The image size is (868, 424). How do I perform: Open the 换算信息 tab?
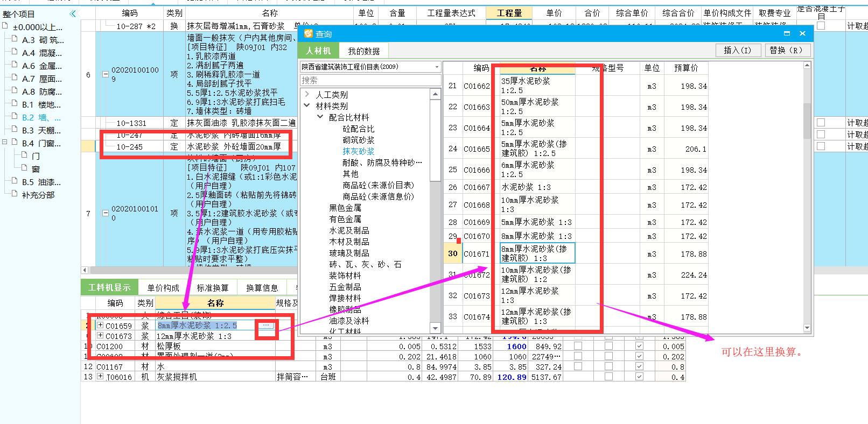coord(262,288)
